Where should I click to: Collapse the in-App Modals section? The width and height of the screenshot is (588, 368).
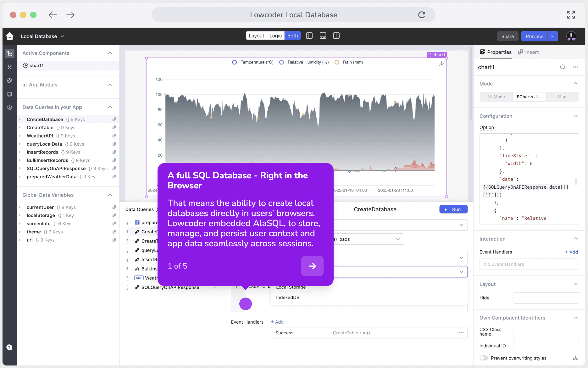(110, 85)
